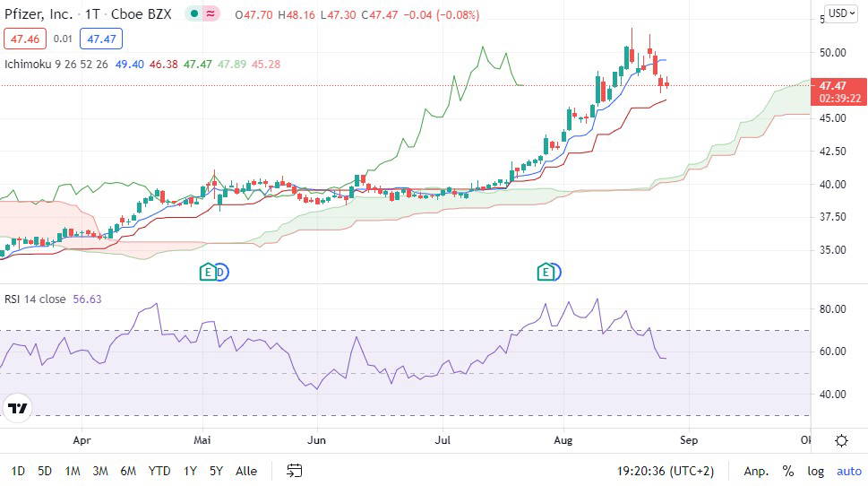Toggle the Anp. adjustment option

(756, 471)
